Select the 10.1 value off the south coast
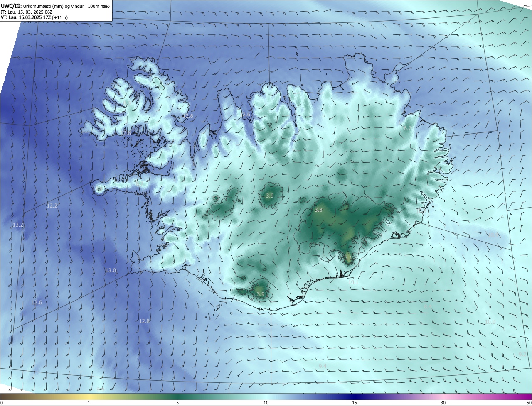Viewport: 532px width, 406px height. (353, 282)
